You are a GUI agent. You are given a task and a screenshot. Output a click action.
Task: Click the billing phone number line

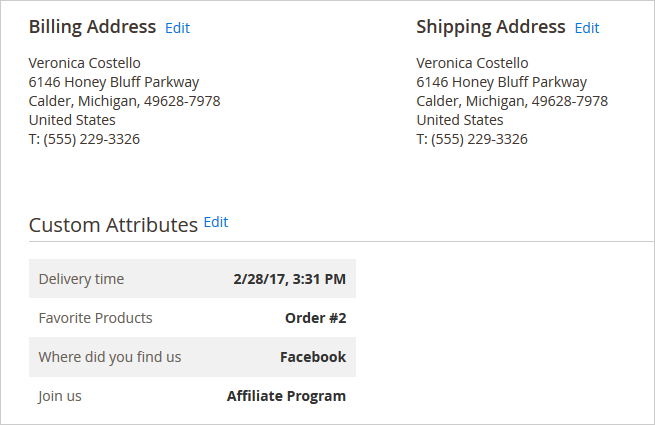click(84, 139)
